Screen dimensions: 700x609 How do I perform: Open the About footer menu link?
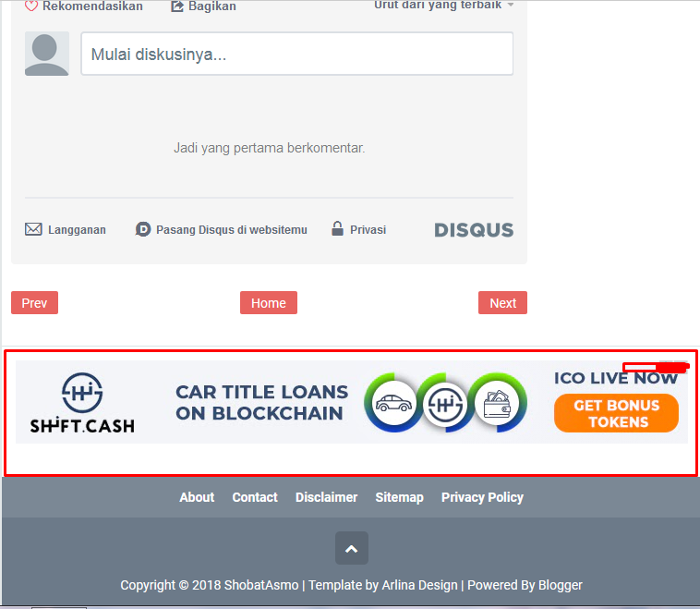(197, 497)
